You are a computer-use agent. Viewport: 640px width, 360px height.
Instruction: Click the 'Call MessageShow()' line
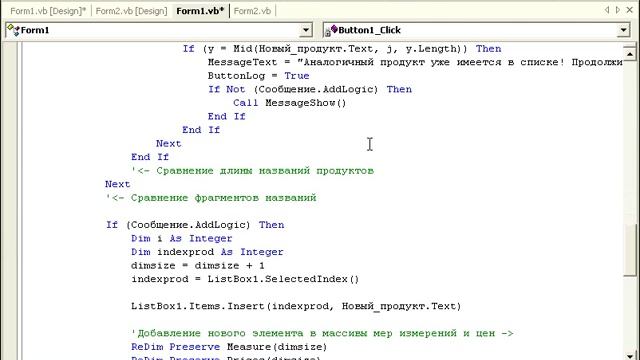[x=290, y=103]
